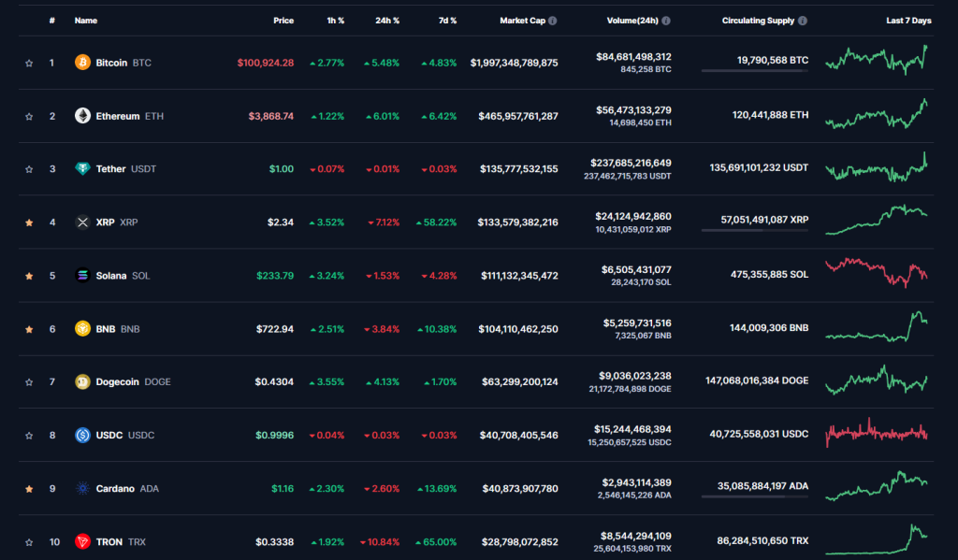Screen dimensions: 958x560
Task: Click the BNB logo icon
Action: (x=82, y=328)
